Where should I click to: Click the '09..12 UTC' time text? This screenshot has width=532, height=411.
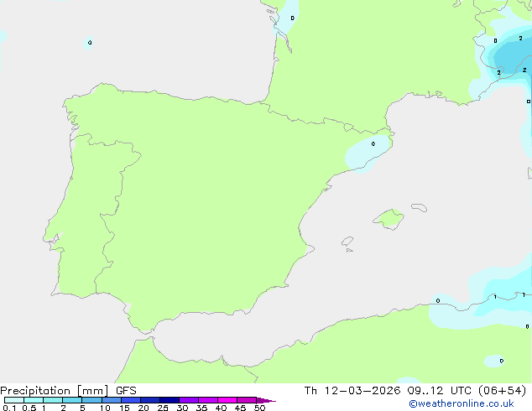440,391
